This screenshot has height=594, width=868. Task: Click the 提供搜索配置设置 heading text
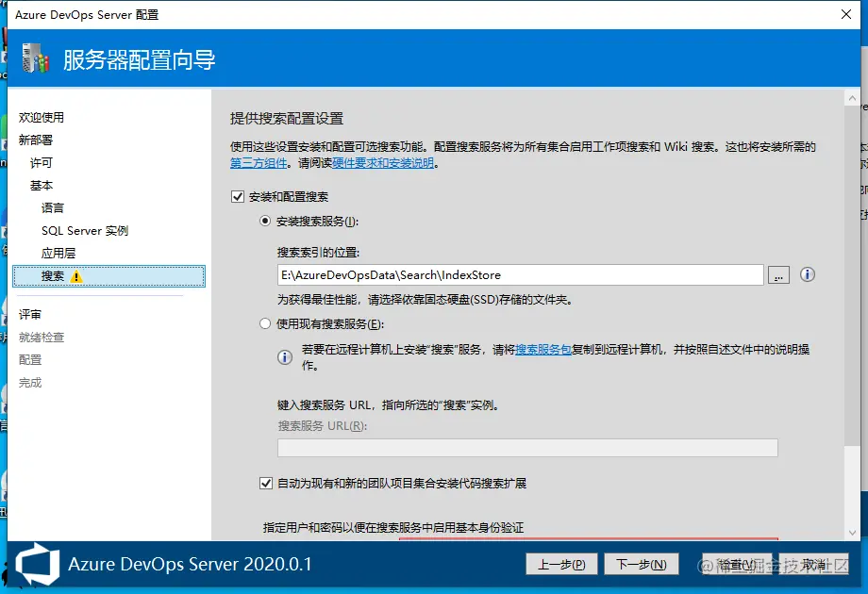tap(287, 119)
